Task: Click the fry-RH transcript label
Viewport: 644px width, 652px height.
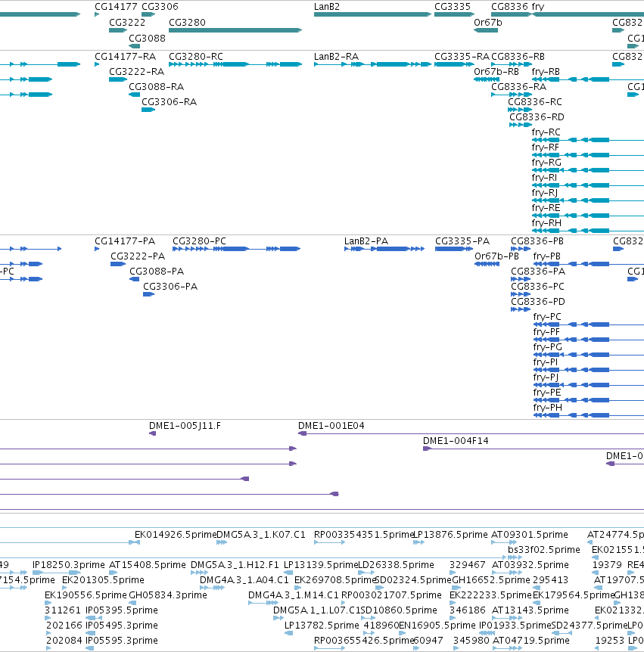Action: [x=546, y=223]
